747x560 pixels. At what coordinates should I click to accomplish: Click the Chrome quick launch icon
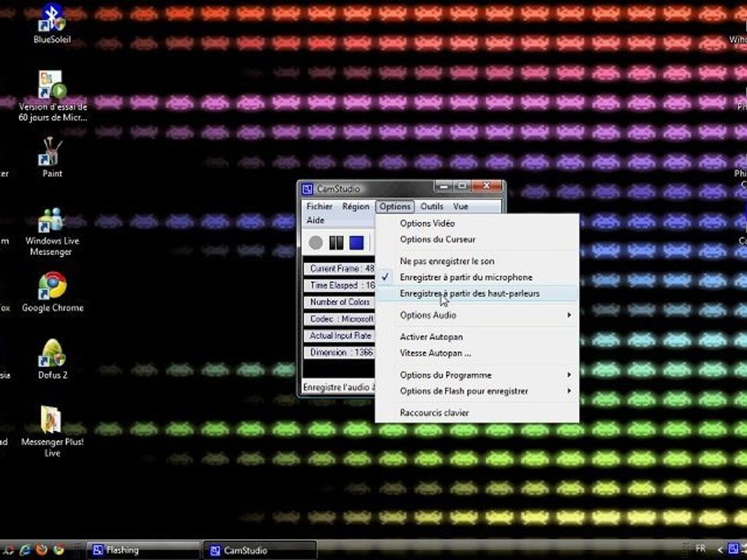[x=58, y=550]
